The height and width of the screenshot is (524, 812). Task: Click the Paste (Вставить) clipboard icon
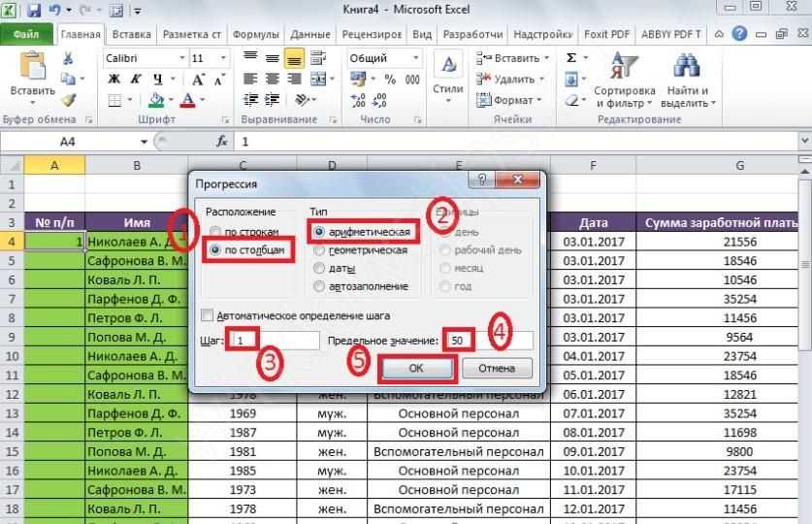click(x=32, y=68)
